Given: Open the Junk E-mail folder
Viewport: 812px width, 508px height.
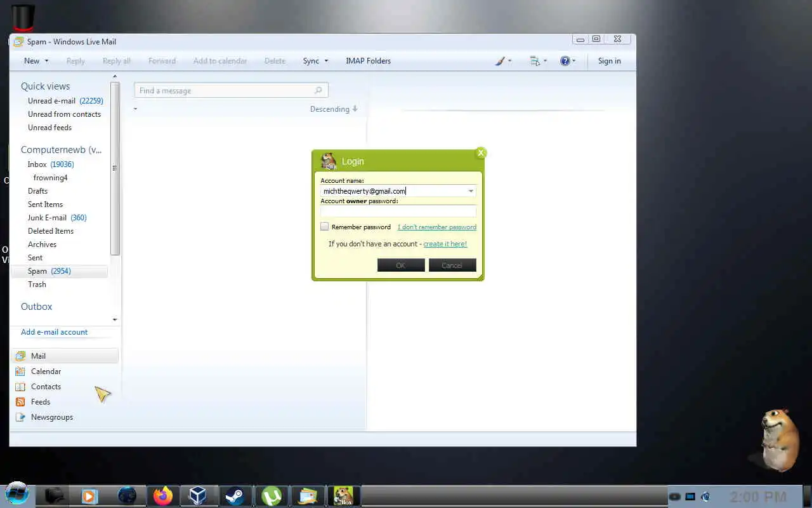Looking at the screenshot, I should click(x=57, y=218).
